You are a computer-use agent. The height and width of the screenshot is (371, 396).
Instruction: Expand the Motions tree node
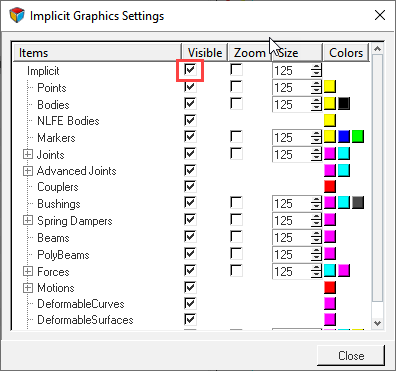coord(28,288)
